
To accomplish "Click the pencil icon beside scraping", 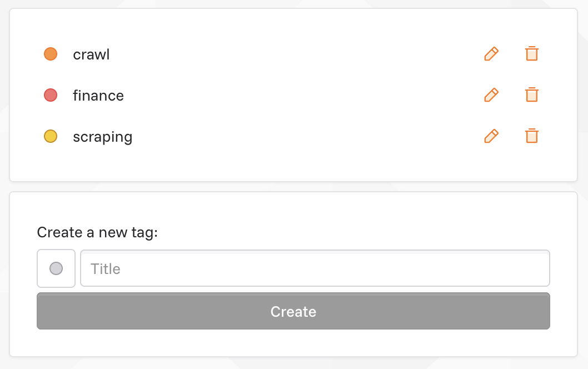I will [491, 136].
